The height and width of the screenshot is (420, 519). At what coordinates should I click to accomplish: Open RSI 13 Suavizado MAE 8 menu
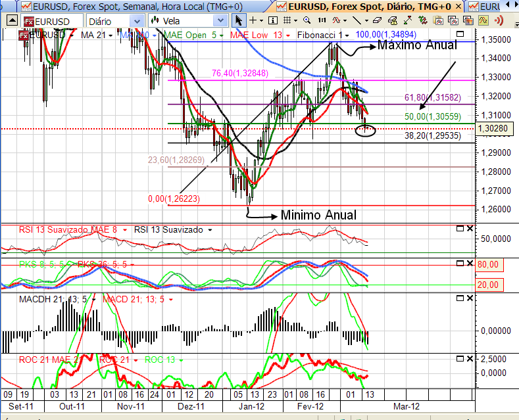click(x=125, y=230)
